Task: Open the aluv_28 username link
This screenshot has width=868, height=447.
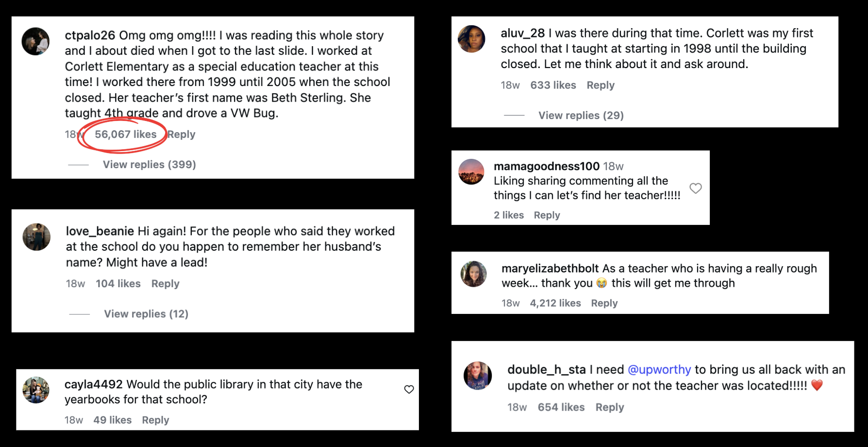Action: tap(522, 33)
